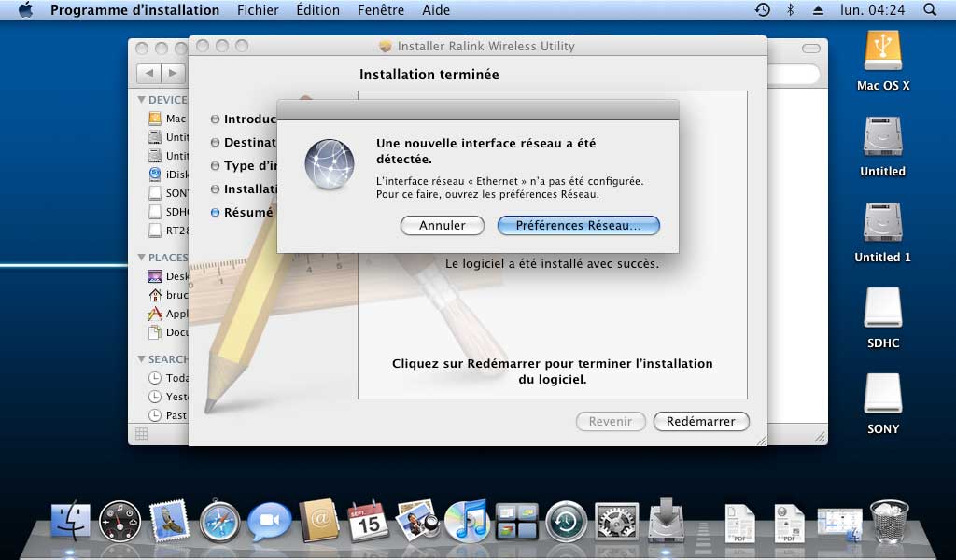
Task: Click the text Installation terminée
Action: pos(429,75)
